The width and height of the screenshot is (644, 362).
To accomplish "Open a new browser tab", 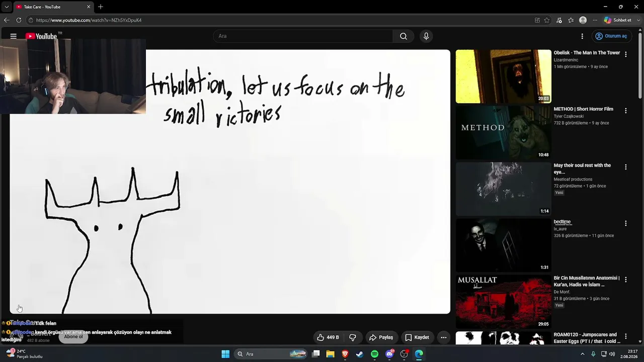I will pyautogui.click(x=101, y=7).
